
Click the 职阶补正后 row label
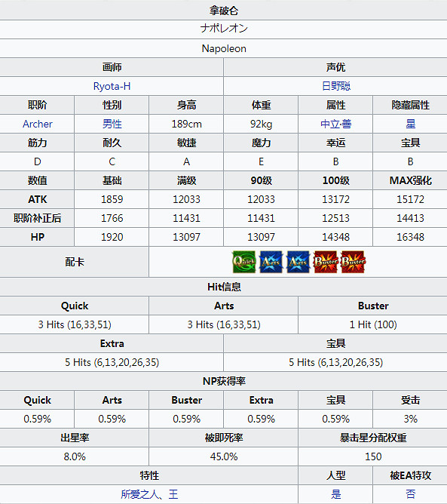click(x=37, y=218)
